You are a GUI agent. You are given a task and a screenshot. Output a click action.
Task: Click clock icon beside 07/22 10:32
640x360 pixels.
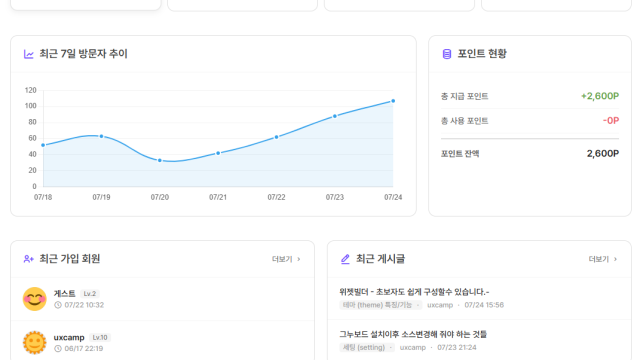[58, 305]
